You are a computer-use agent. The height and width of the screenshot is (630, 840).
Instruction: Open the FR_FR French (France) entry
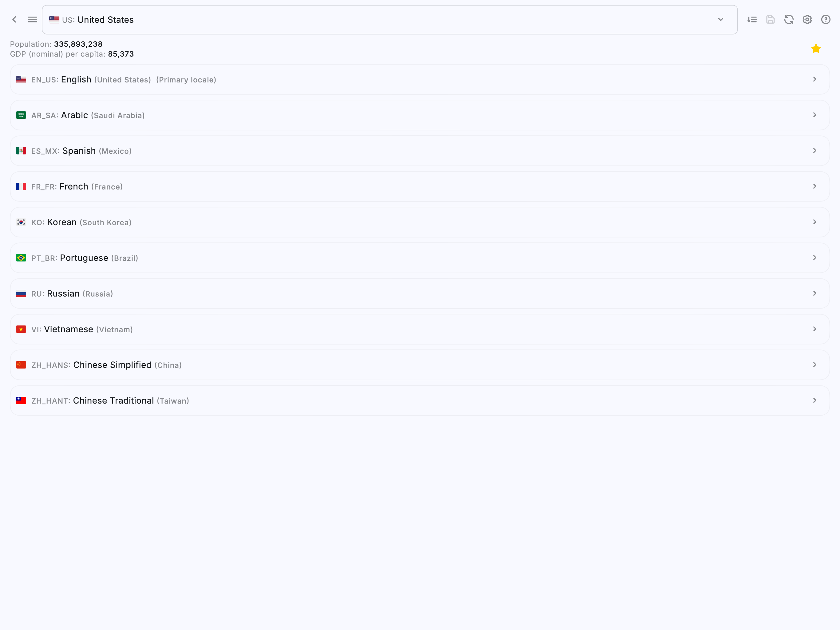[x=420, y=186]
